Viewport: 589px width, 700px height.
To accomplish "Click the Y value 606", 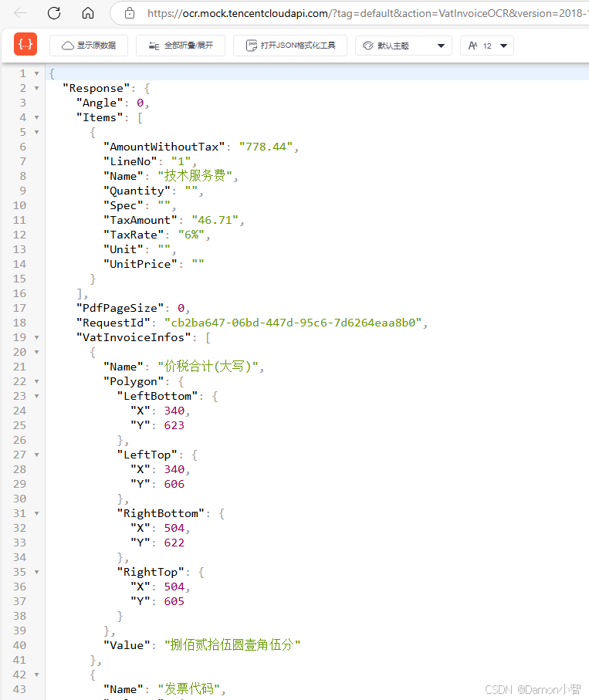I will (174, 485).
